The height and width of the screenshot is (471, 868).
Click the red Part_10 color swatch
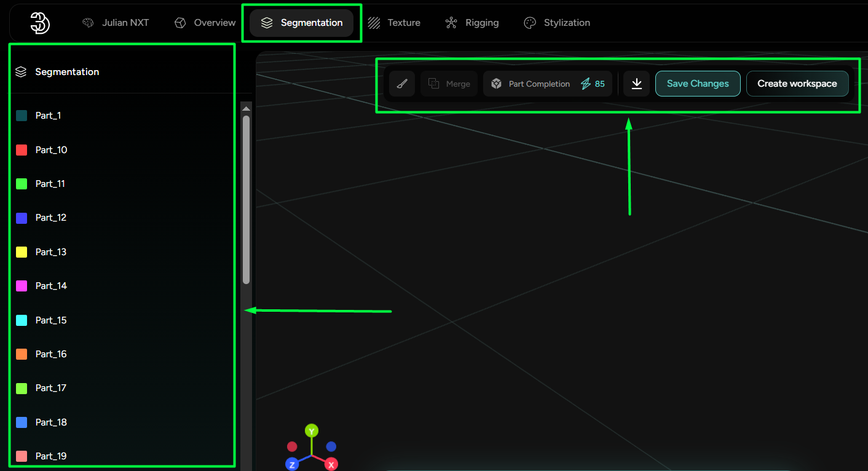click(22, 150)
